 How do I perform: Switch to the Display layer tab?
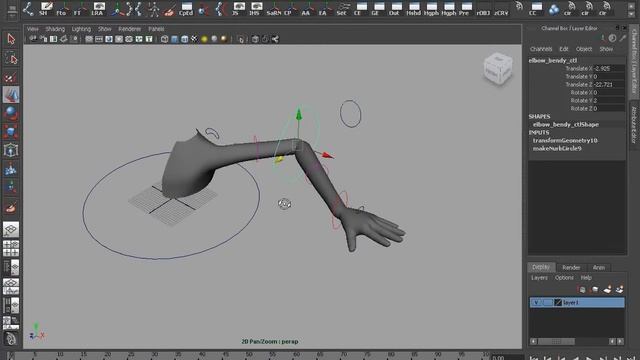coord(541,267)
